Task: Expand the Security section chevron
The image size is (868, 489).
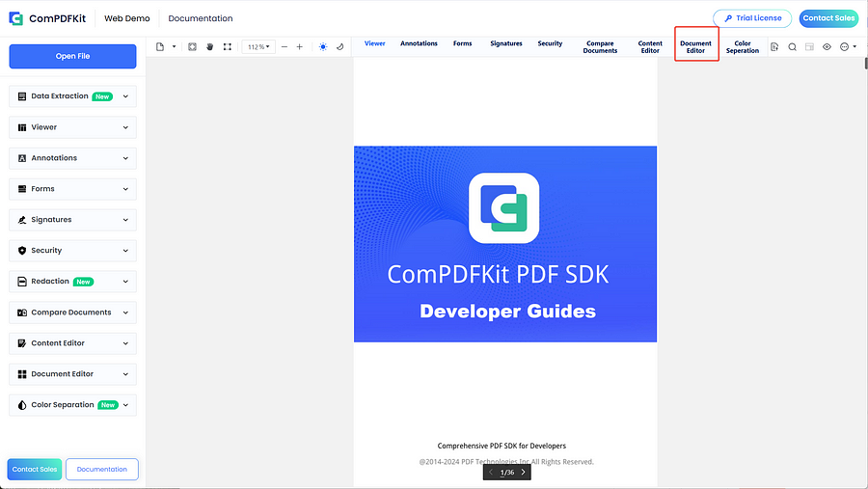Action: [125, 251]
